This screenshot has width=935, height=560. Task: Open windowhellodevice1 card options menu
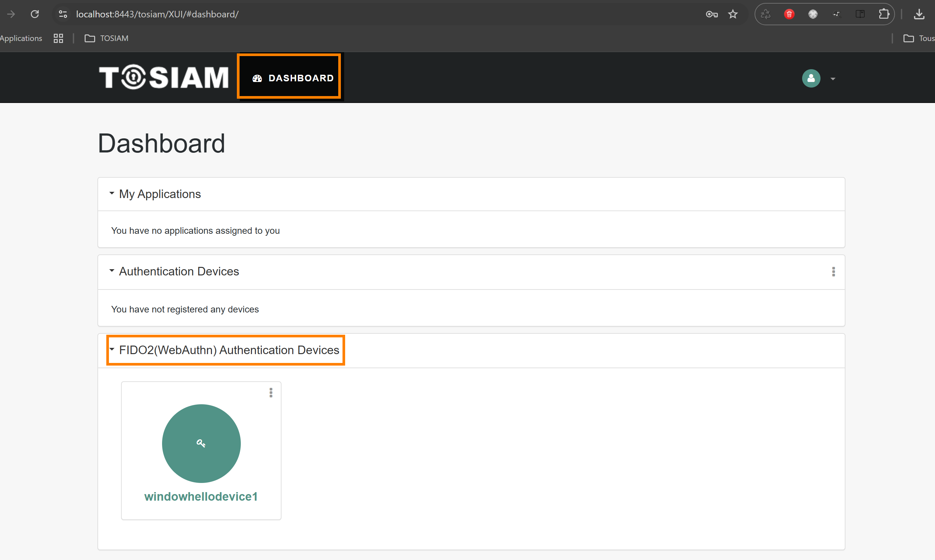pos(271,392)
